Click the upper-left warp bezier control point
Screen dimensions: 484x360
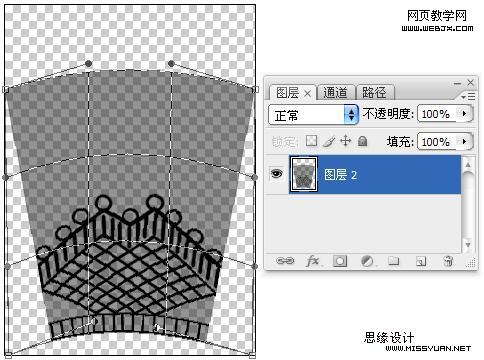(x=88, y=63)
